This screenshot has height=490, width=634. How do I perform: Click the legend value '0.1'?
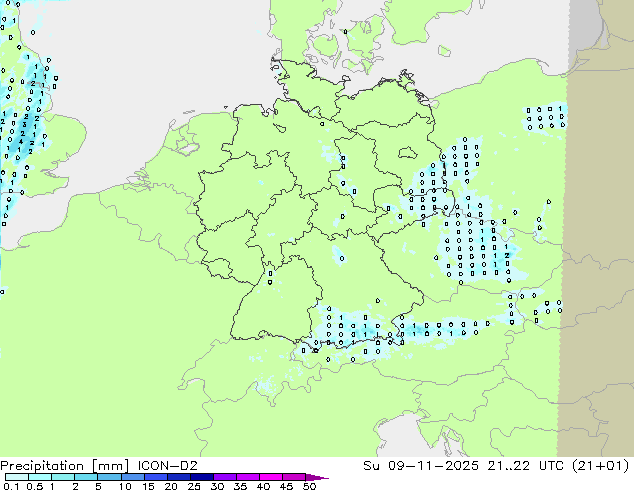11,486
